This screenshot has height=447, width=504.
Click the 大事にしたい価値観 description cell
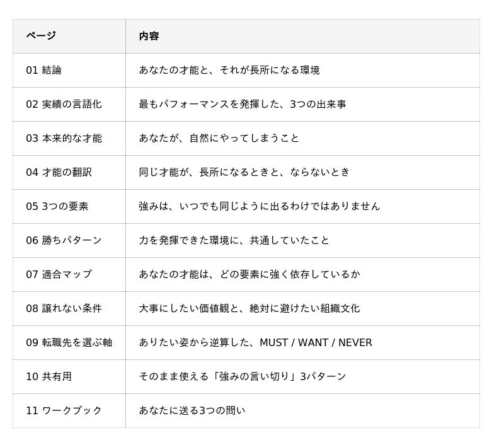pyautogui.click(x=303, y=309)
